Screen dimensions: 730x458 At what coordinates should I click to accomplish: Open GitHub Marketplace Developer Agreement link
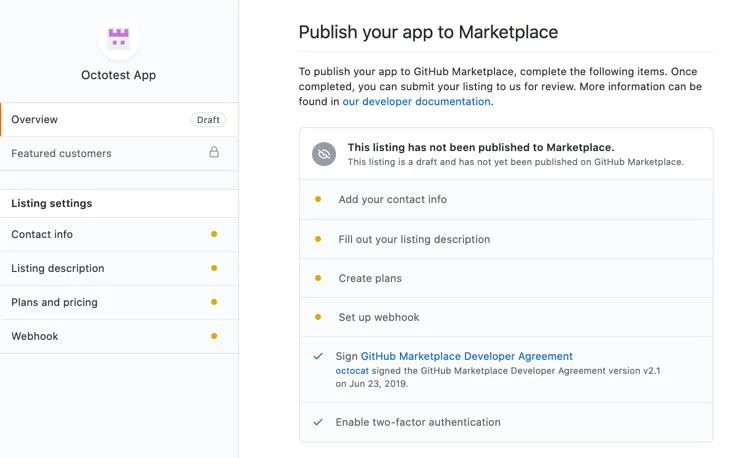coord(466,356)
